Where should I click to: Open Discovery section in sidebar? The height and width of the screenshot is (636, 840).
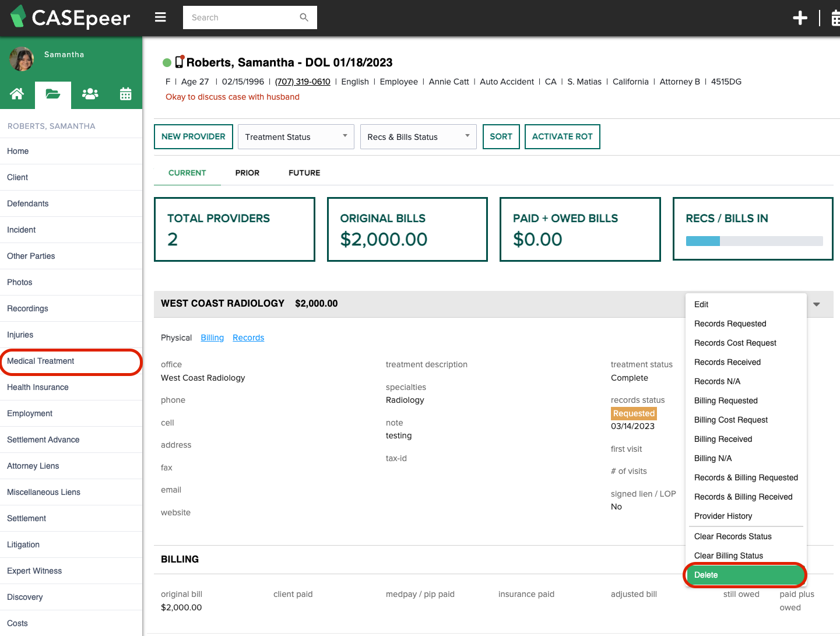(x=71, y=597)
